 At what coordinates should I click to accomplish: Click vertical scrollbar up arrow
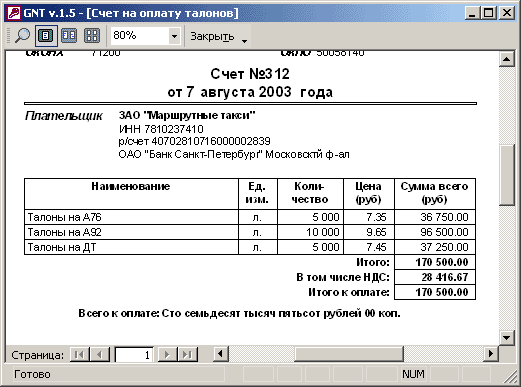507,59
